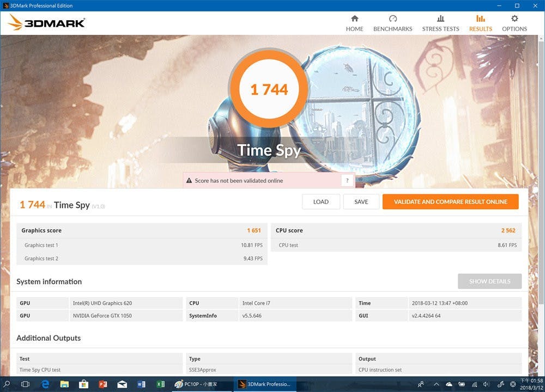Click the Intel Core i7 cell

(295, 303)
